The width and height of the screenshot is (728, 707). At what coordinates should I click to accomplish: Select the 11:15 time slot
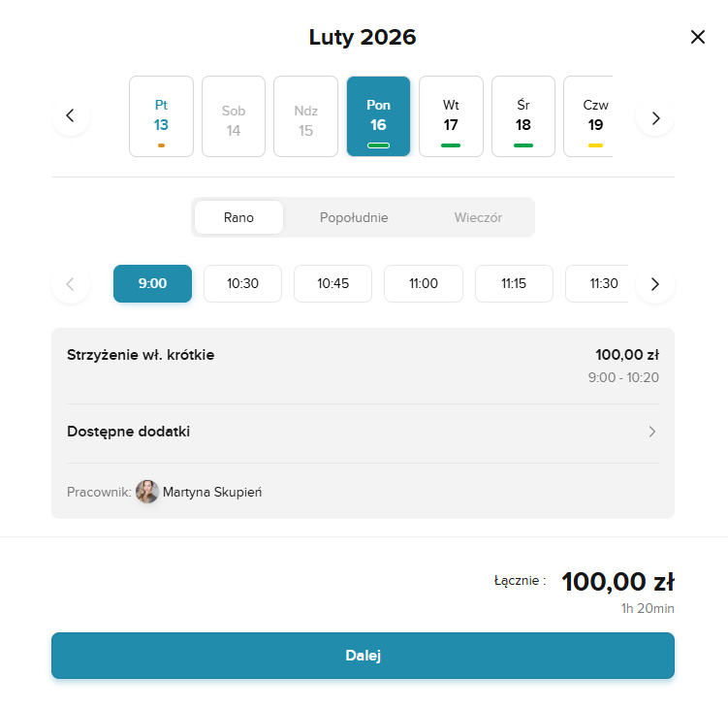[514, 283]
